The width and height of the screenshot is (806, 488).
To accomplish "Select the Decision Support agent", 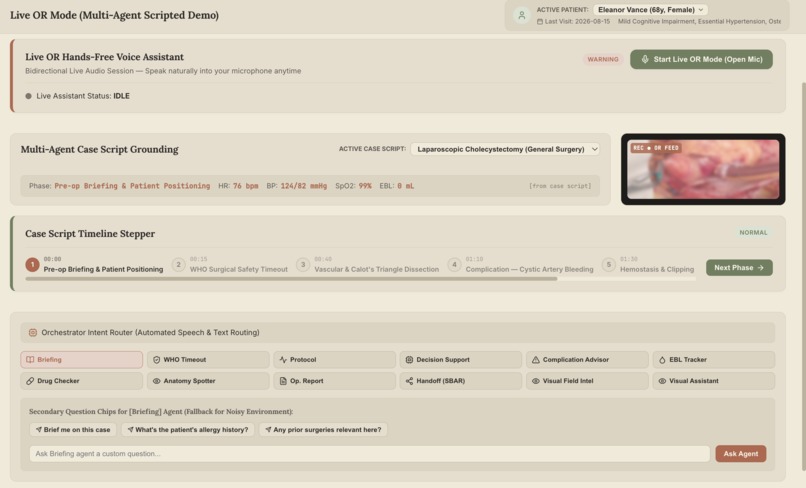I will coord(461,360).
